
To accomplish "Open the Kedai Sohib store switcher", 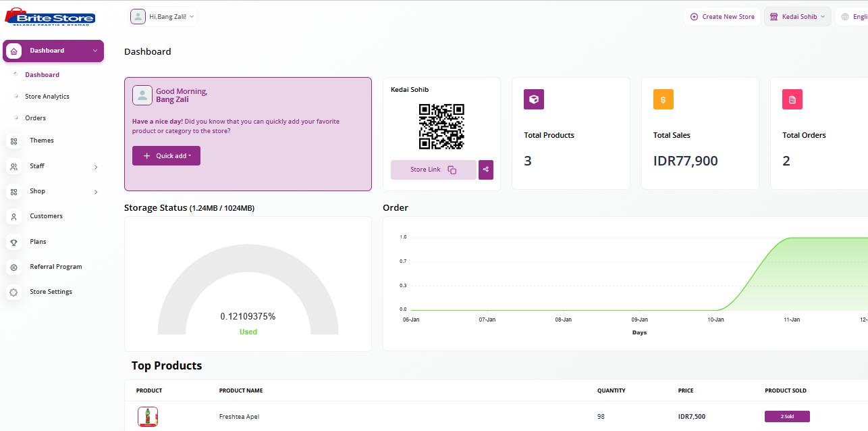I will pos(797,17).
